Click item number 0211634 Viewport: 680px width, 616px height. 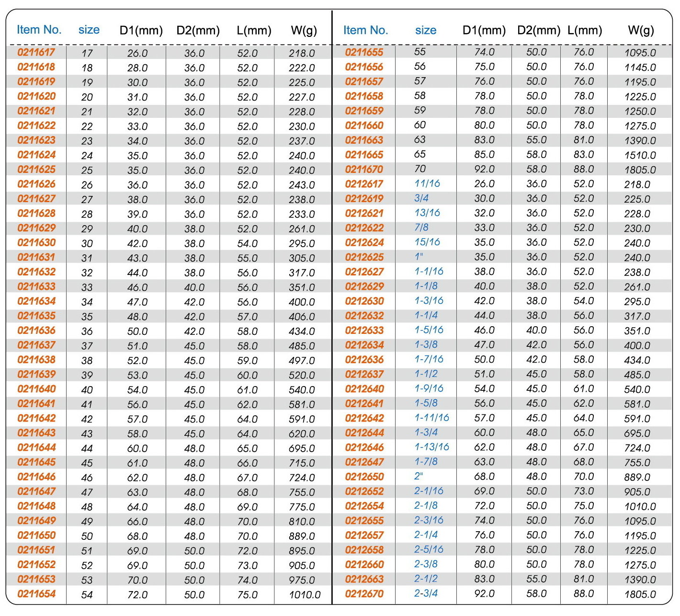click(36, 301)
